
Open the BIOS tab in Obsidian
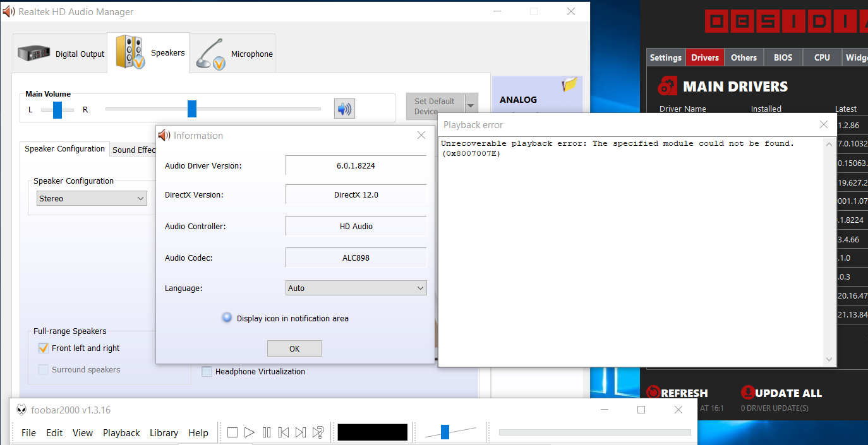click(783, 57)
